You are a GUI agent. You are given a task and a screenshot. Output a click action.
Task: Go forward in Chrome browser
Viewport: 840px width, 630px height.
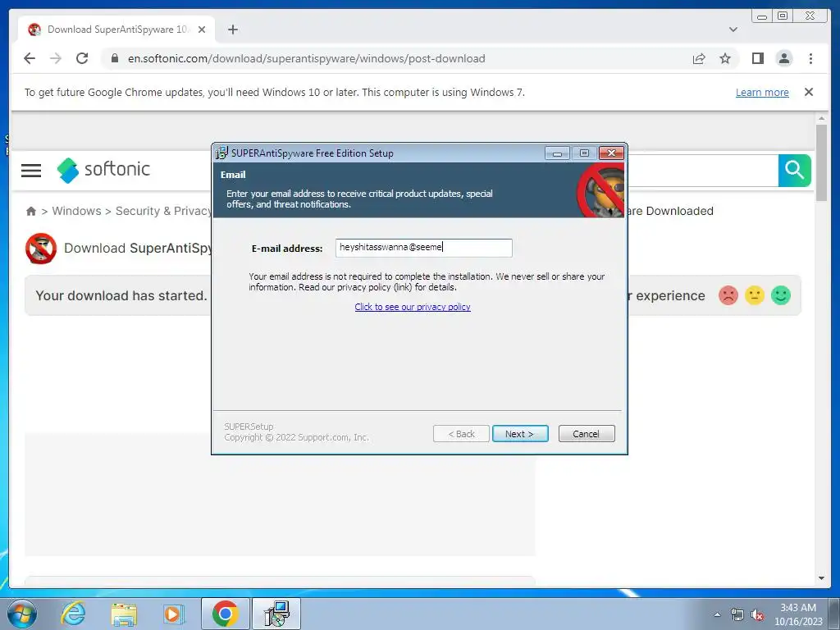pos(56,58)
